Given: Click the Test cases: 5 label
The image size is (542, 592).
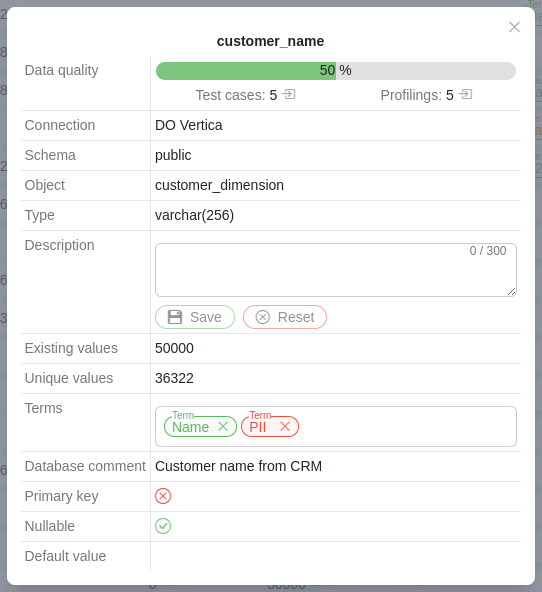Looking at the screenshot, I should (236, 95).
